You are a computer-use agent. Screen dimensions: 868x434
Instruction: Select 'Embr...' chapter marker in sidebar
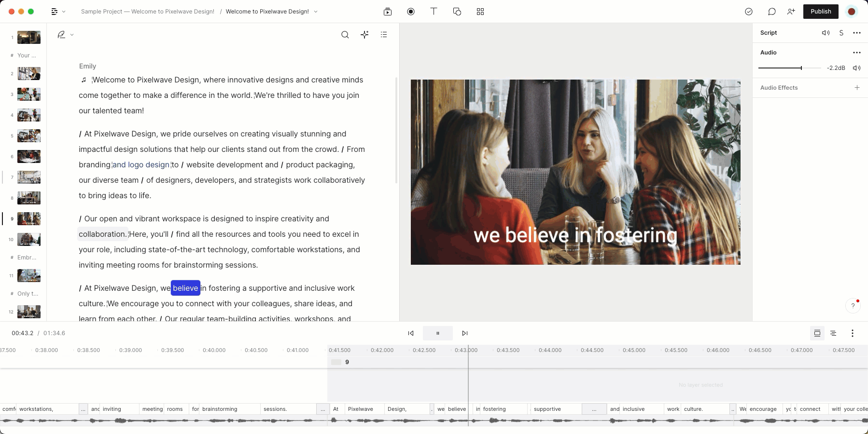point(27,258)
